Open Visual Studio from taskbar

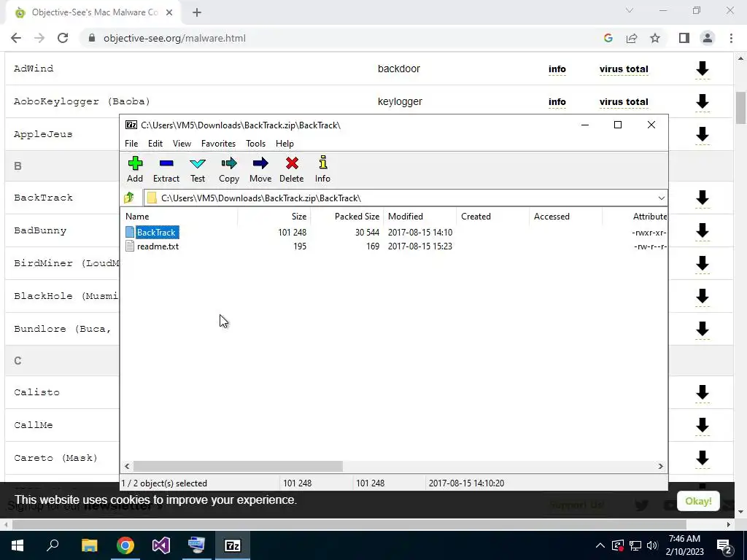(161, 545)
